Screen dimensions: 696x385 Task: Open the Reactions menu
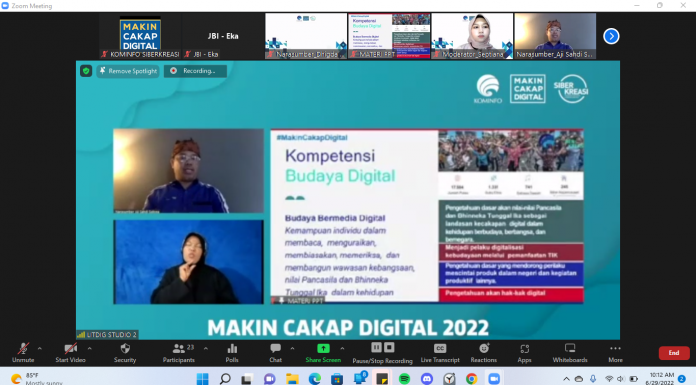(x=483, y=353)
